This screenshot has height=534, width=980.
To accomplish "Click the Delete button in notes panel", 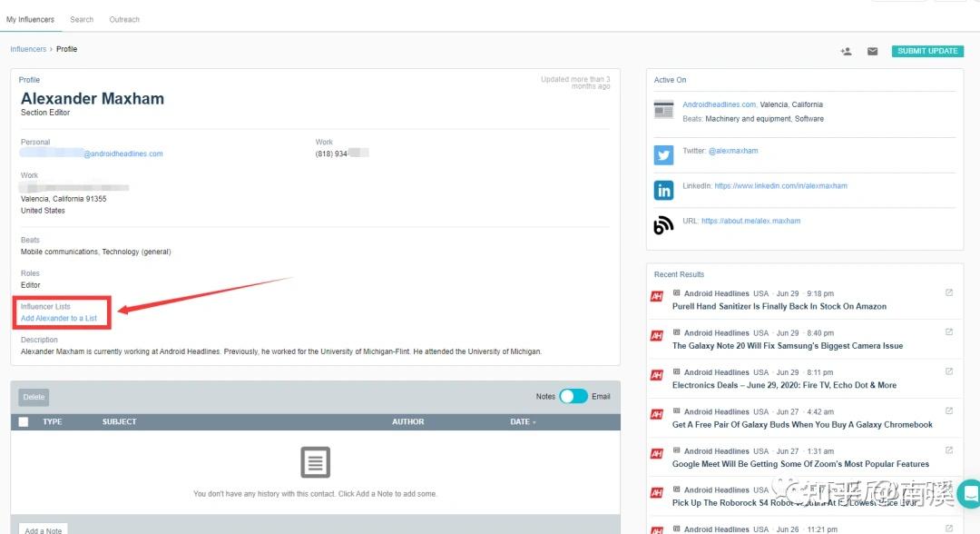I will (34, 397).
